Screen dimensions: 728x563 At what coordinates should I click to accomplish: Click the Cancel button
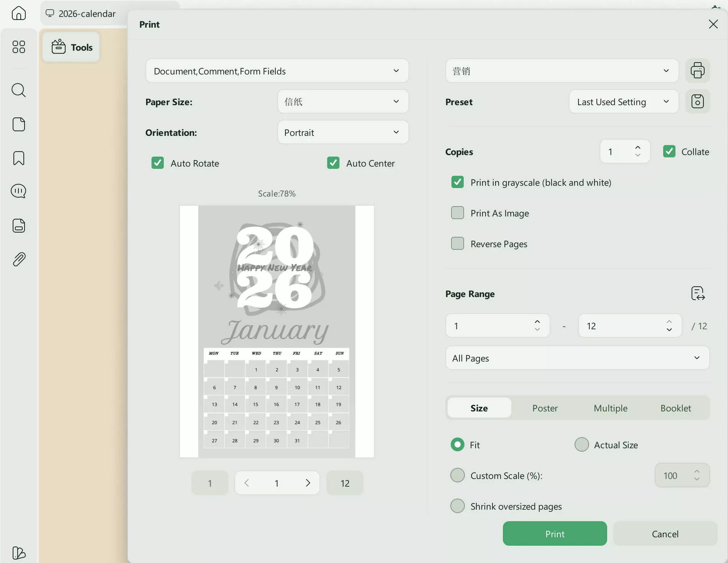click(665, 533)
